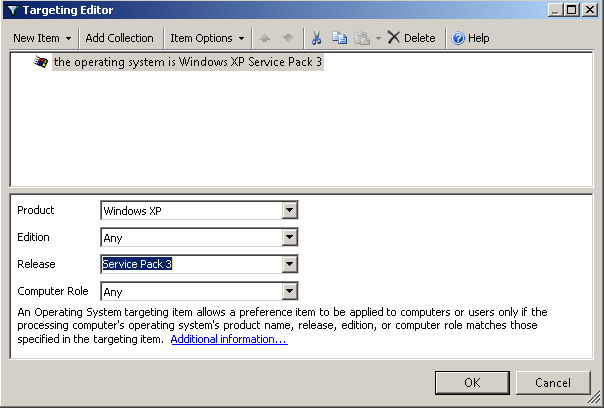Expand the Edition dropdown arrow
Viewport: 604px width, 408px height.
pyautogui.click(x=290, y=237)
